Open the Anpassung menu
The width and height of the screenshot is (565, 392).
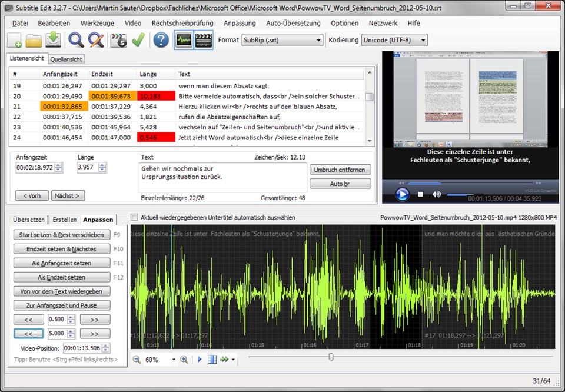coord(240,23)
